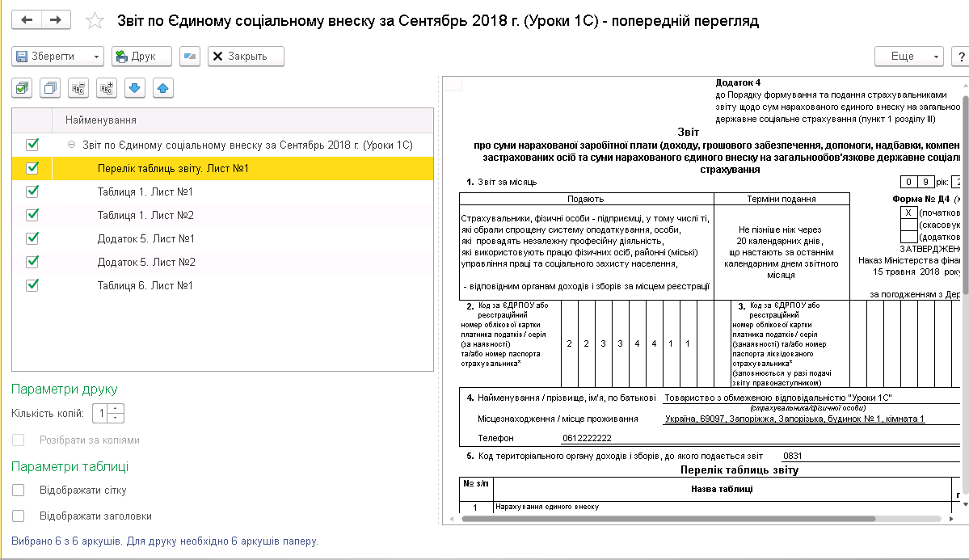Screen dimensions: 969x560
Task: Click the rename sheet toolbar icon
Action: tap(78, 88)
